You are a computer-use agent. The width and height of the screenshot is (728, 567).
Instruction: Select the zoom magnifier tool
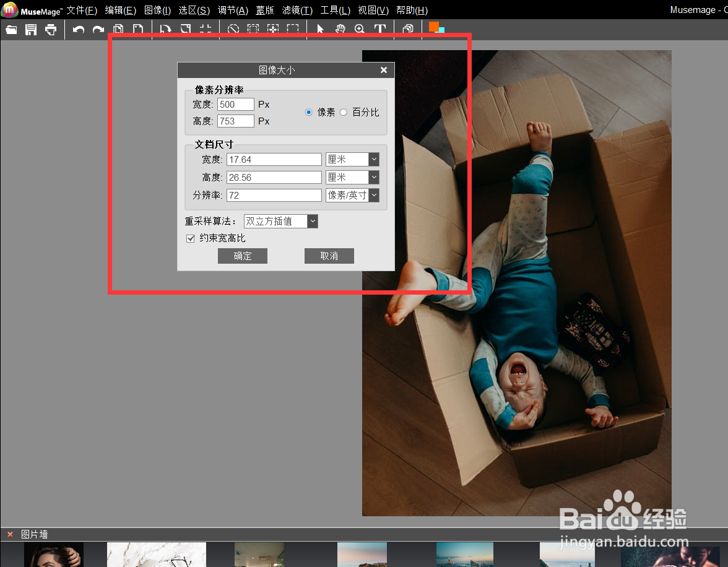coord(360,29)
